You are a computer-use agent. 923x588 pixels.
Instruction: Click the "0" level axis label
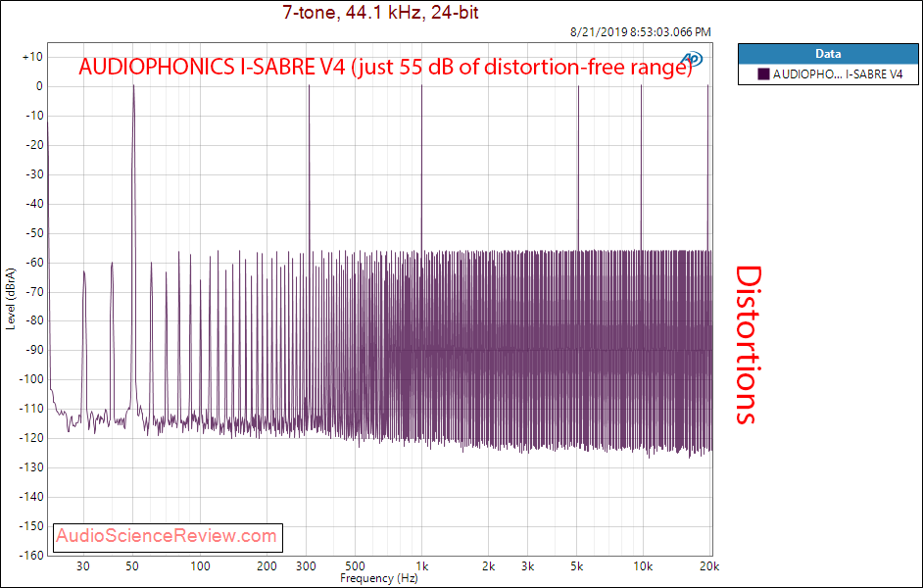tap(39, 86)
